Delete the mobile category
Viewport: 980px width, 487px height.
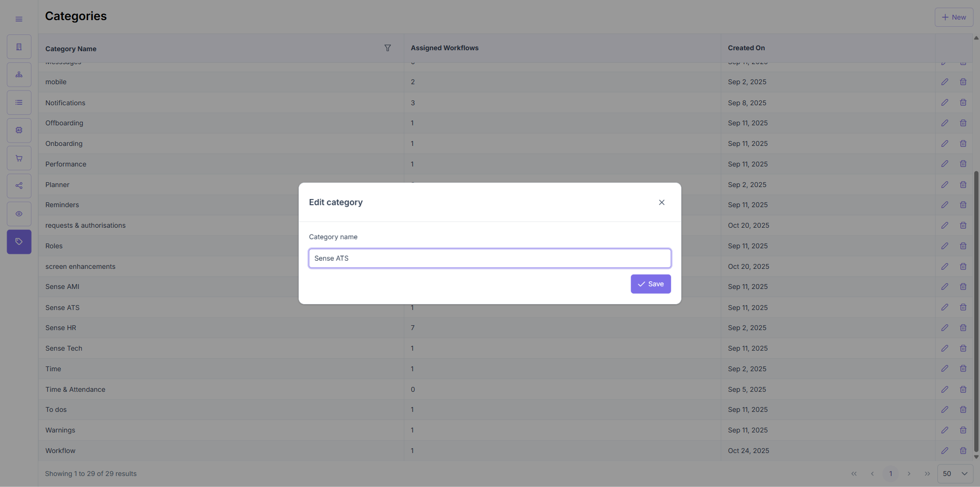(963, 82)
